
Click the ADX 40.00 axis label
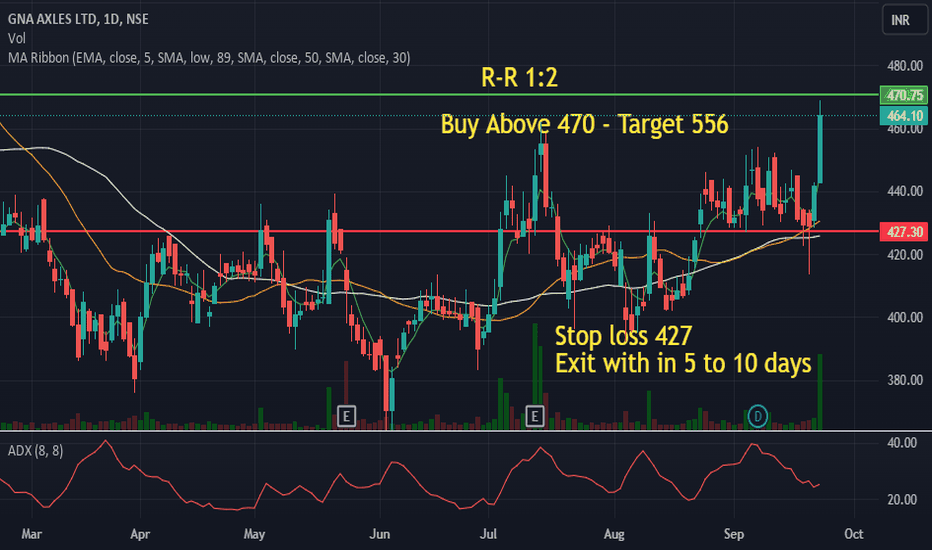pyautogui.click(x=902, y=443)
